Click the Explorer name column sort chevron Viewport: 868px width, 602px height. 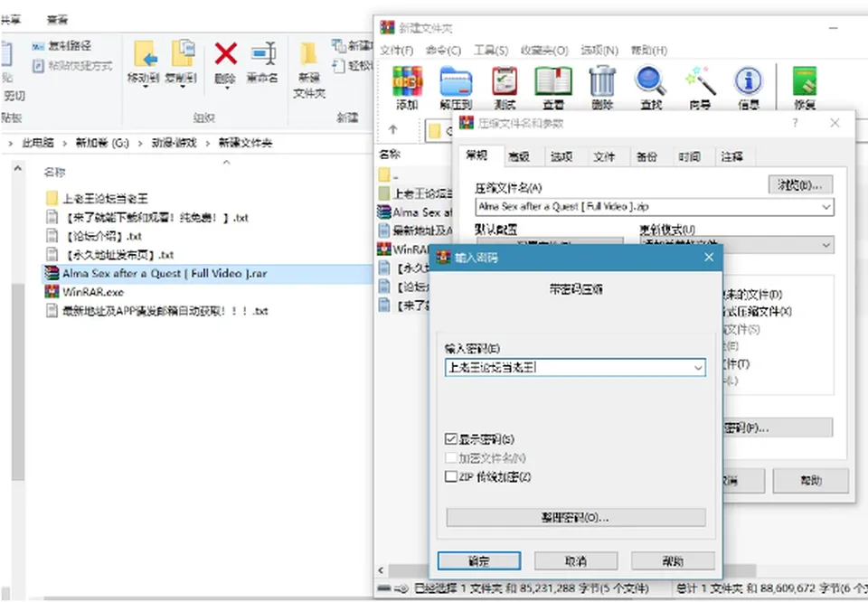pos(226,162)
